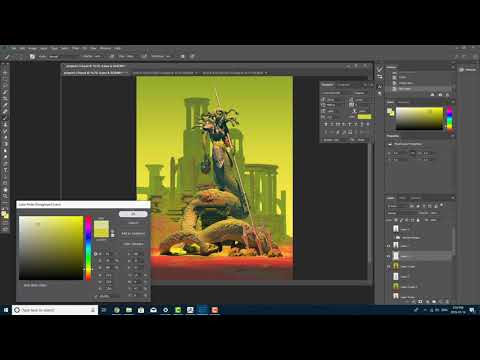
Task: Switch to the Channels tab
Action: click(403, 198)
